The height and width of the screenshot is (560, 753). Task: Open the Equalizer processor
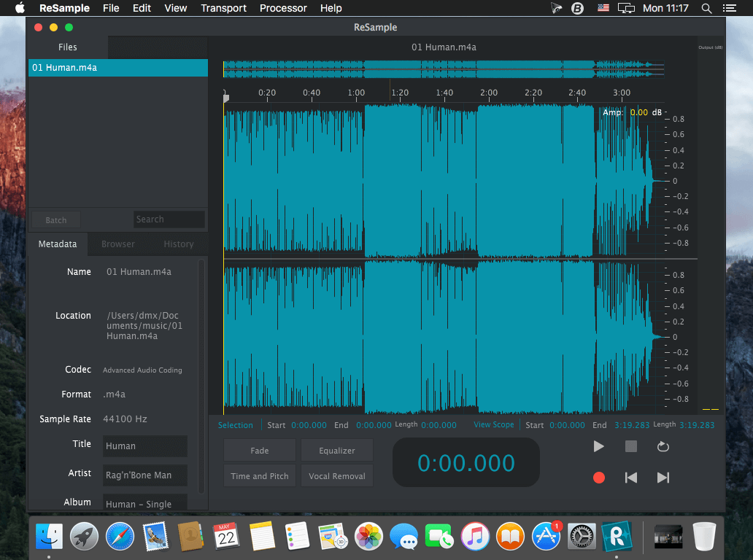(x=337, y=451)
